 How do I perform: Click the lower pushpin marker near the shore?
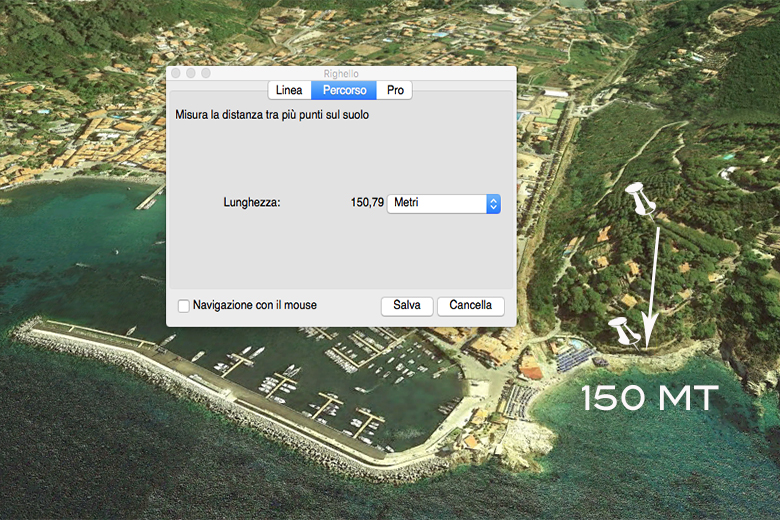click(x=623, y=331)
